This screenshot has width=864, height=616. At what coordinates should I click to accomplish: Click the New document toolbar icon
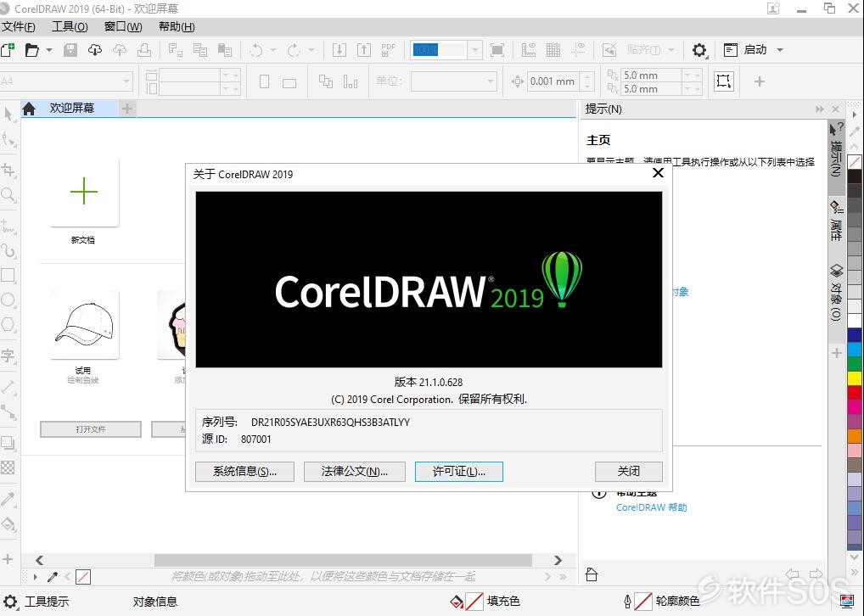tap(8, 49)
